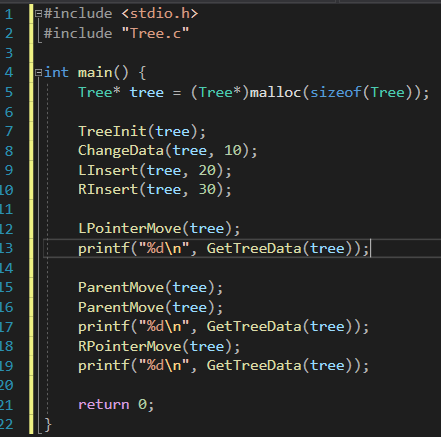The height and width of the screenshot is (437, 441).
Task: Click the value 30 in RInsert
Action: pos(207,189)
